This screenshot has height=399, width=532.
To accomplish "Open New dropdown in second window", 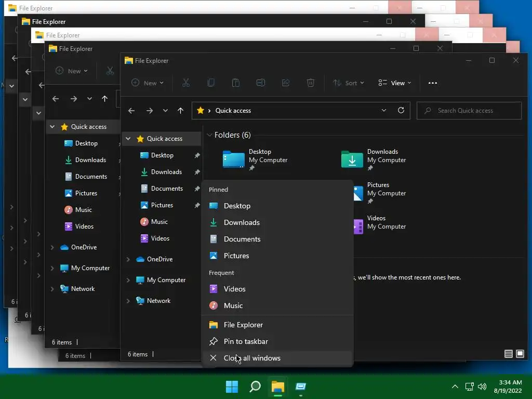I will 72,71.
